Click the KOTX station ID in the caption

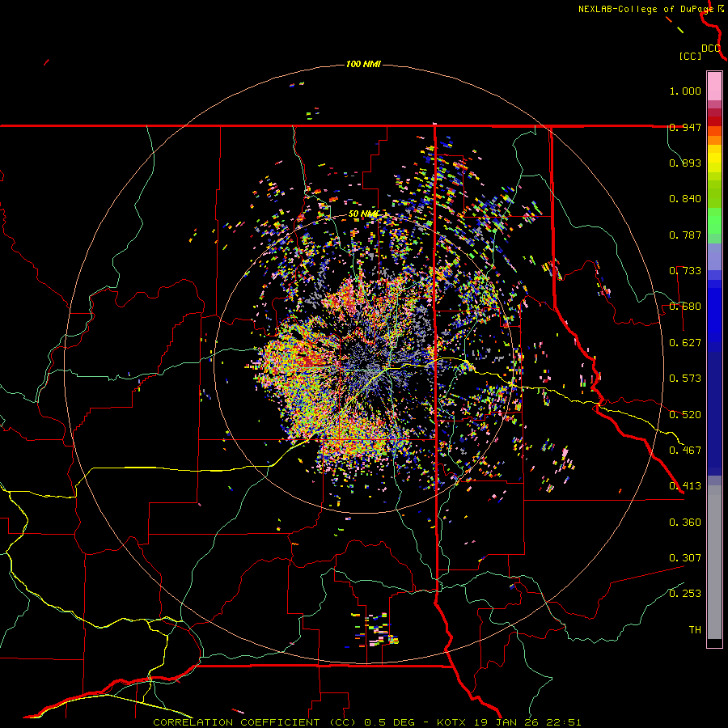click(x=451, y=722)
